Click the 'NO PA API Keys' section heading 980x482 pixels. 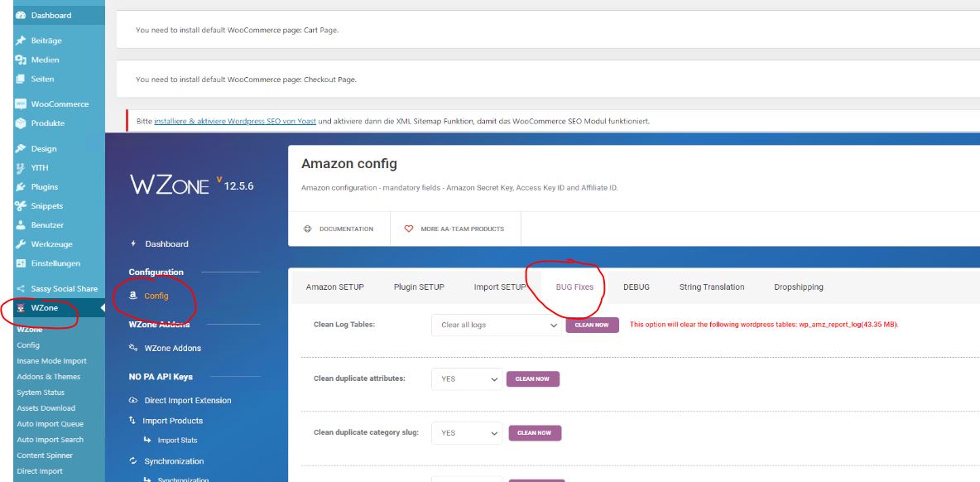click(161, 376)
